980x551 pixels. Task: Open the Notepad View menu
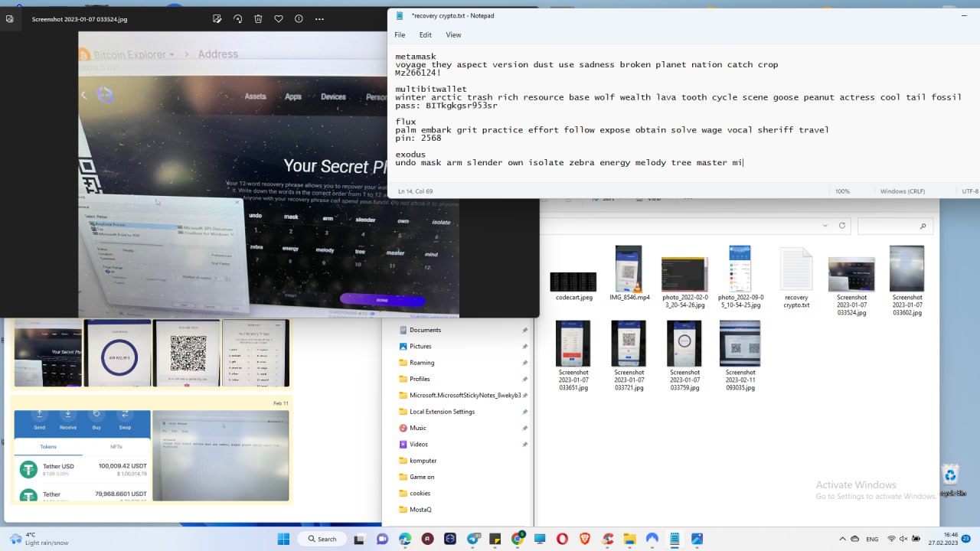pos(453,34)
